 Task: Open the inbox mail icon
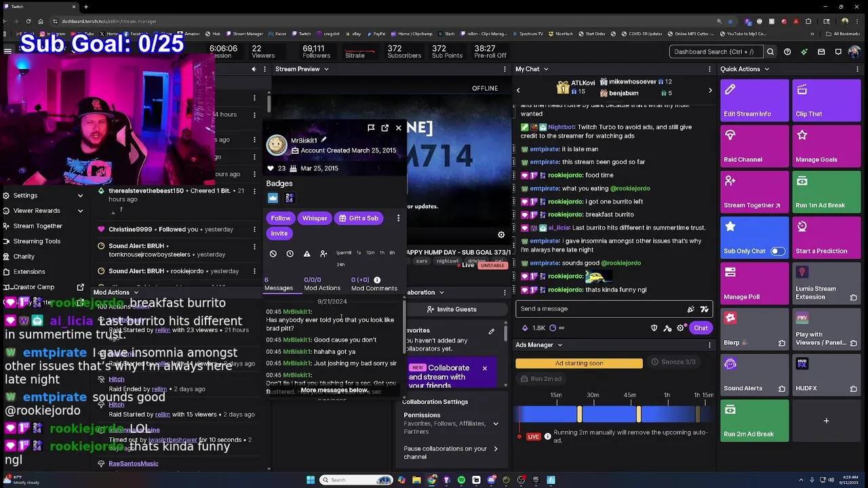821,52
